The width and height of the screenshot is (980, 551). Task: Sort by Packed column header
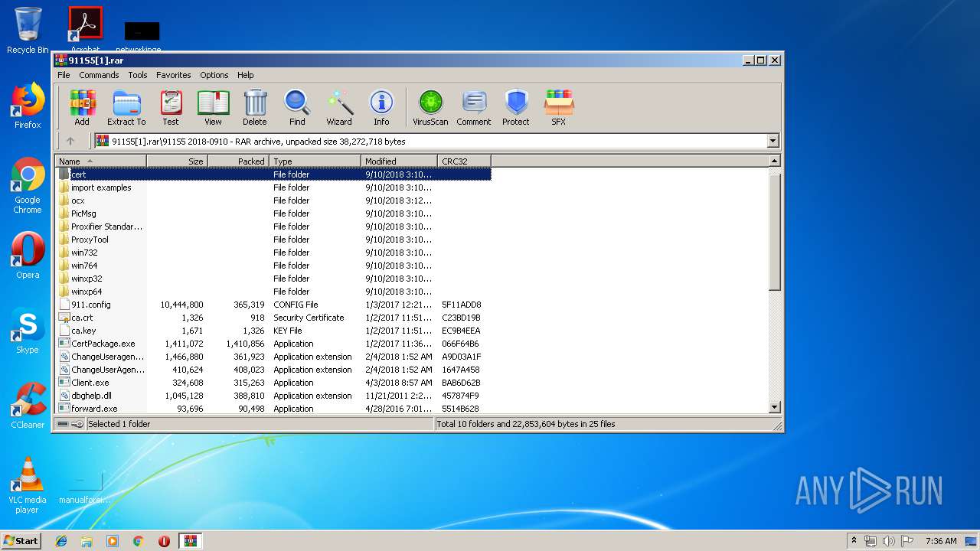point(238,161)
